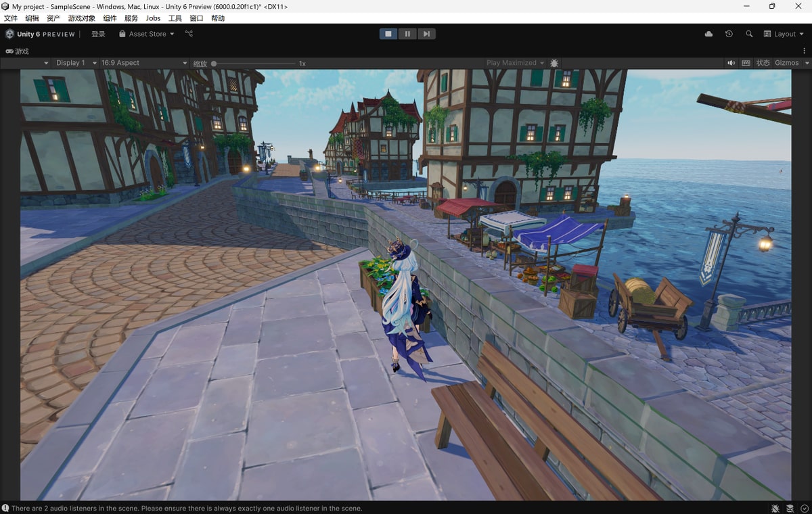Advance one frame with Step button

[x=426, y=34]
